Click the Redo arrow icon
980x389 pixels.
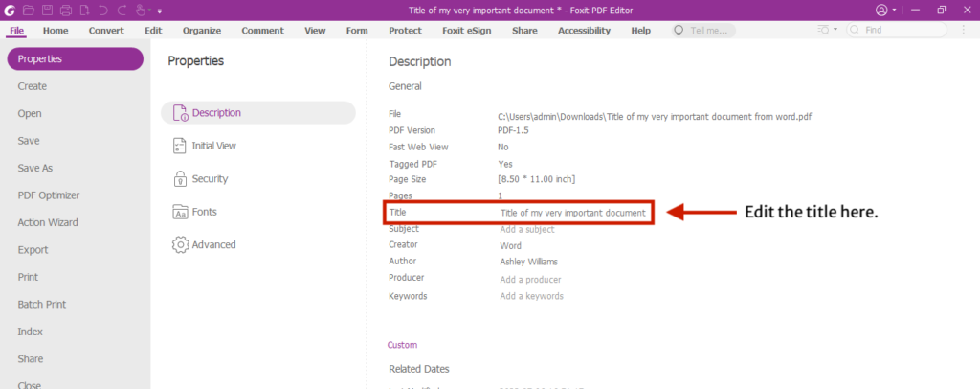pos(122,10)
